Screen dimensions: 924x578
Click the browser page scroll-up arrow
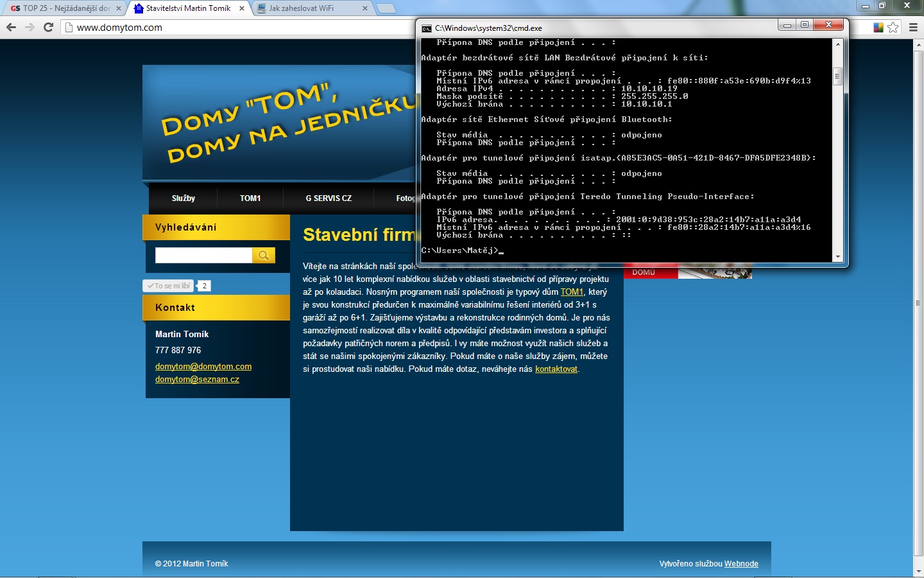click(x=918, y=44)
